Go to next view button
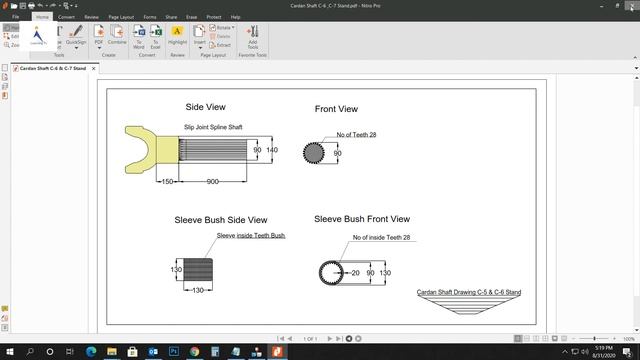640x360 pixels. tap(358, 339)
